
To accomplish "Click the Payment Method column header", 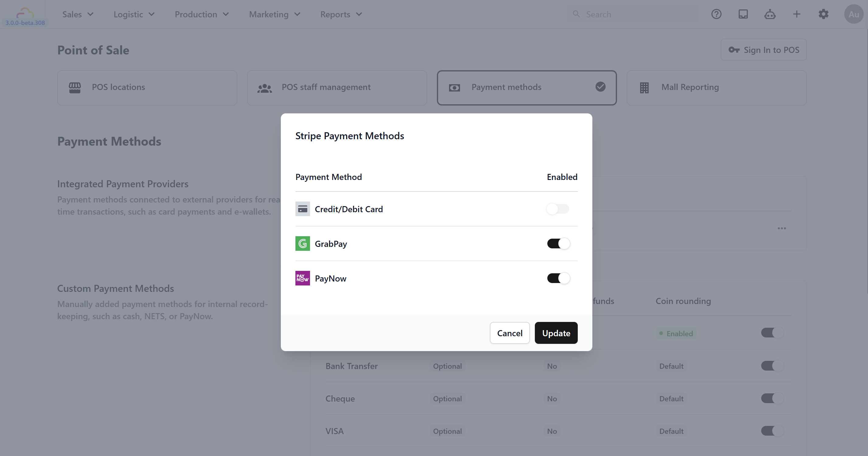I will (329, 177).
